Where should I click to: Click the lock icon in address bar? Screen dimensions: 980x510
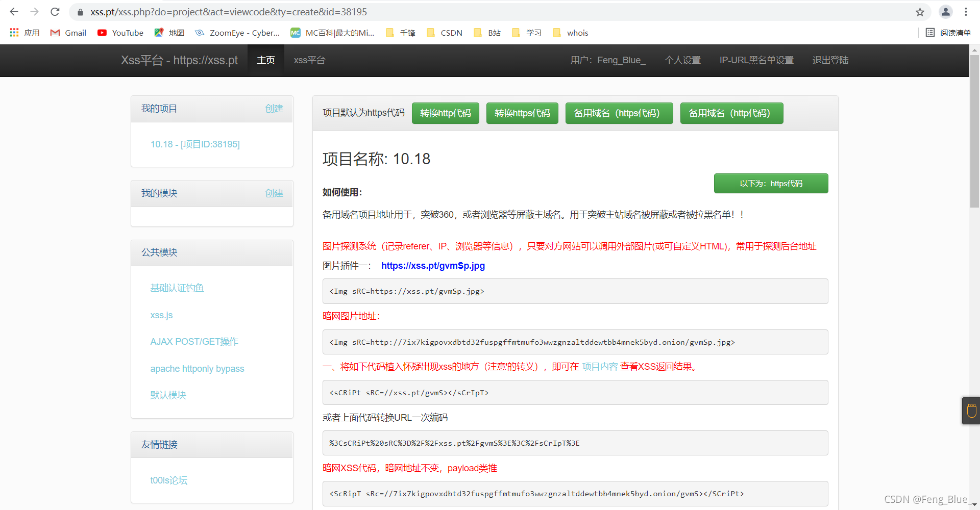[80, 12]
